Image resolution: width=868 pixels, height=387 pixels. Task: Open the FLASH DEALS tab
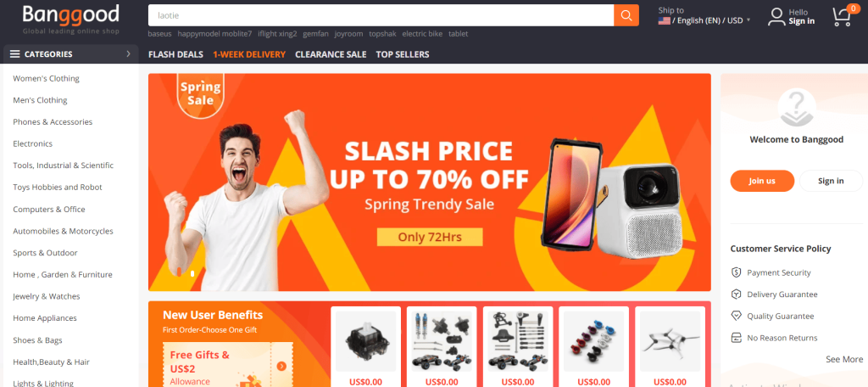175,54
